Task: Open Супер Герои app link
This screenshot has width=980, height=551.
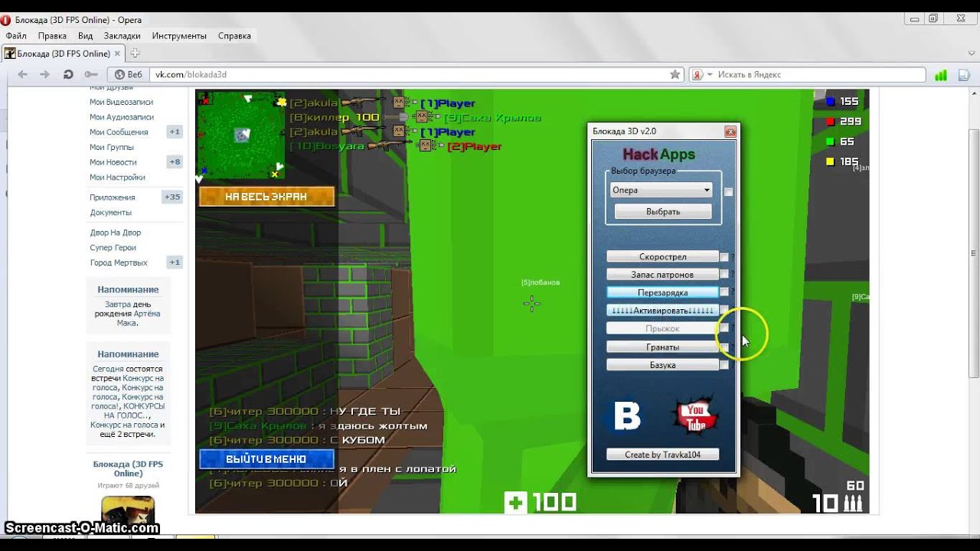Action: [113, 248]
